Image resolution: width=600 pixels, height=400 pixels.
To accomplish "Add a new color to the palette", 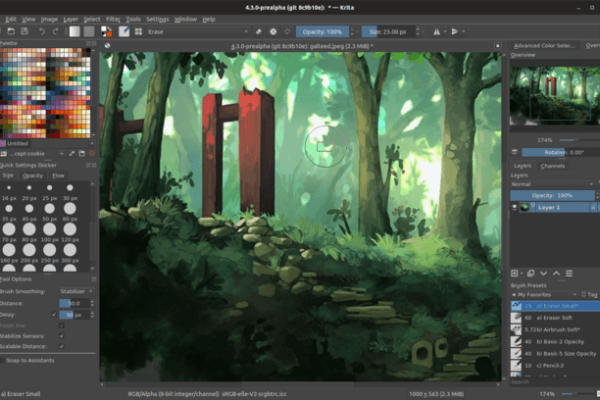I will (62, 153).
